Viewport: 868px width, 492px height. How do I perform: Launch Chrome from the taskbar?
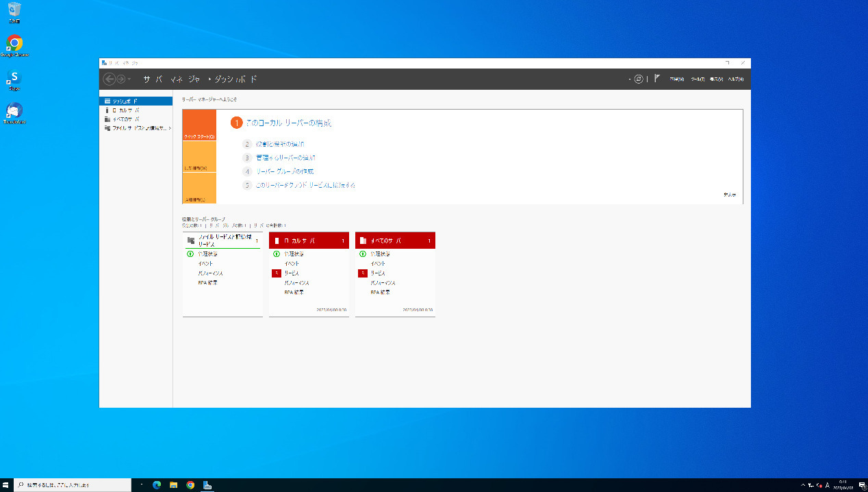click(x=190, y=485)
